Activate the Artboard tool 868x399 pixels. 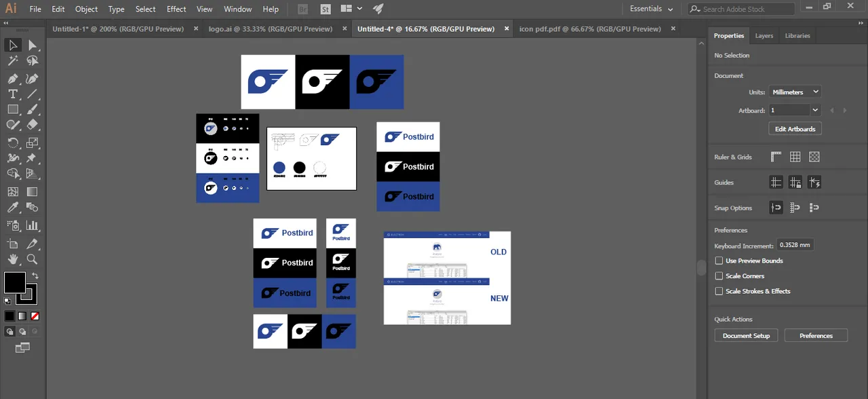13,244
